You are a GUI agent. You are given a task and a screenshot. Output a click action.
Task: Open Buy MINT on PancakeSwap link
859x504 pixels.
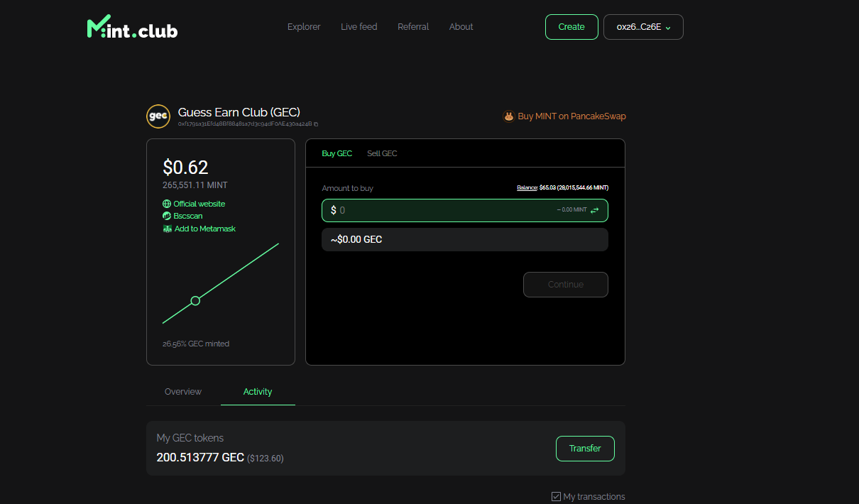pos(572,116)
